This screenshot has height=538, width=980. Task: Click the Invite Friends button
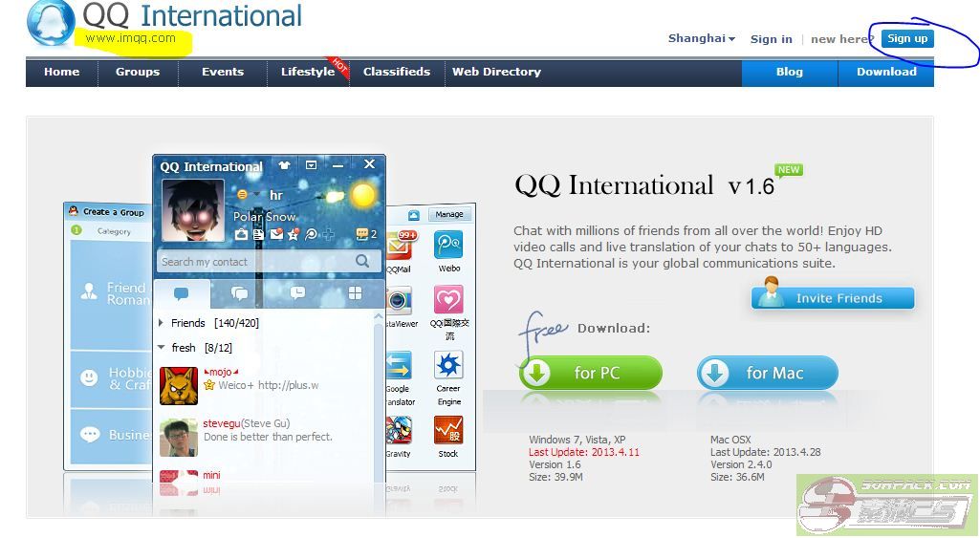tap(833, 298)
